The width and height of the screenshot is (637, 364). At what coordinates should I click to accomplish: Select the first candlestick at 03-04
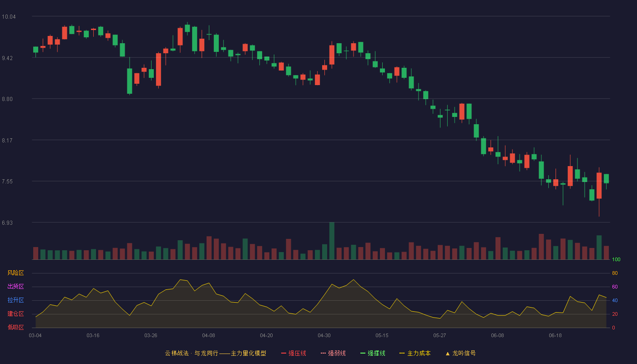point(35,50)
